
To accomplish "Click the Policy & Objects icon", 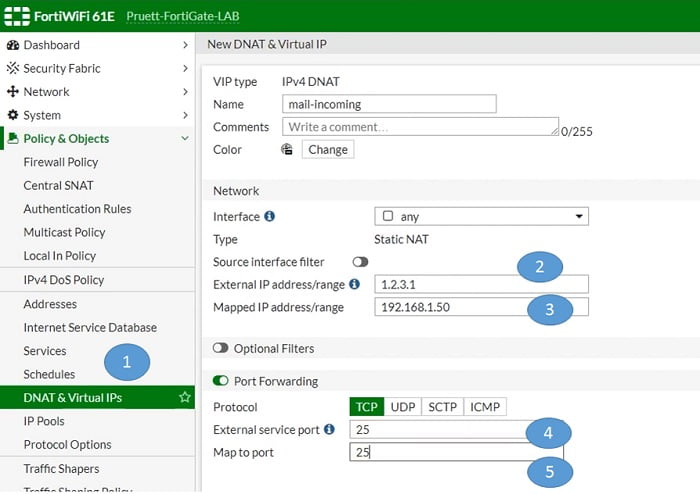I will click(x=13, y=138).
